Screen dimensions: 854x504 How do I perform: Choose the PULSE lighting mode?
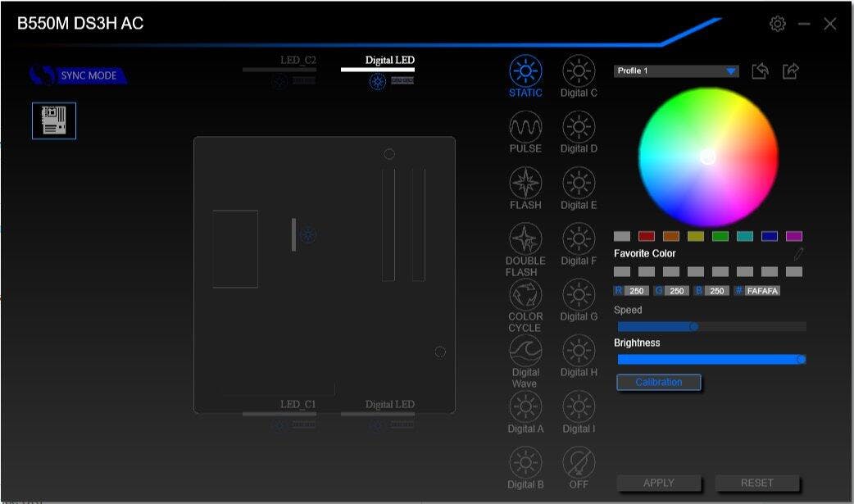coord(525,127)
